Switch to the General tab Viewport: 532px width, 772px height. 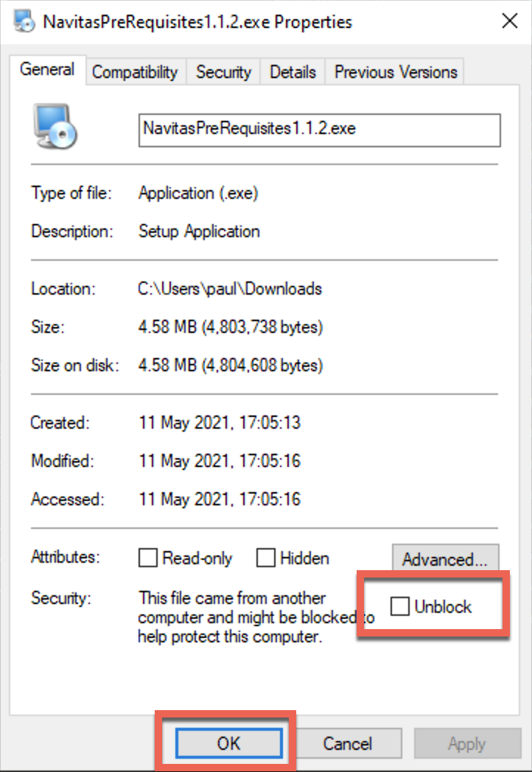[x=47, y=69]
